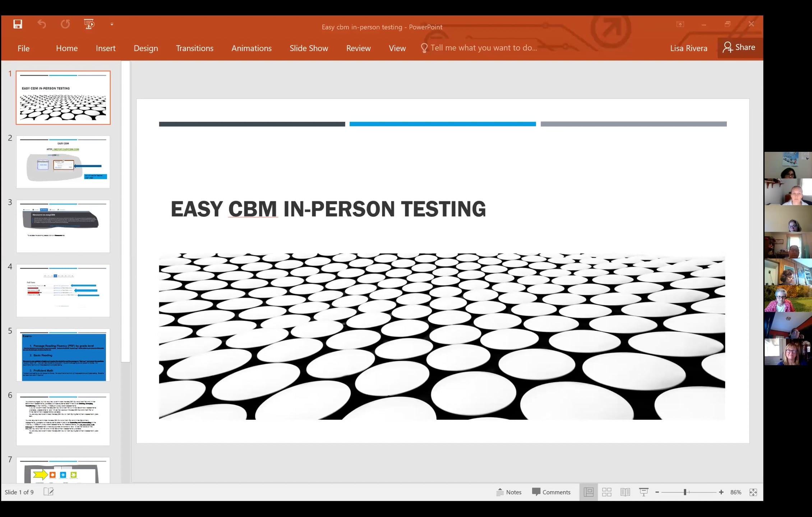
Task: Start Slide Show from Quick Access Toolbar
Action: tap(89, 24)
